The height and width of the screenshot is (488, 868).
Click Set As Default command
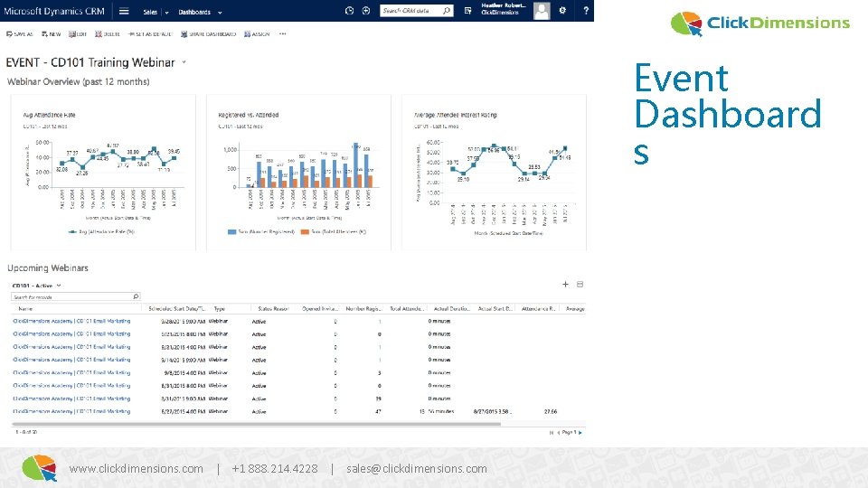(x=150, y=34)
